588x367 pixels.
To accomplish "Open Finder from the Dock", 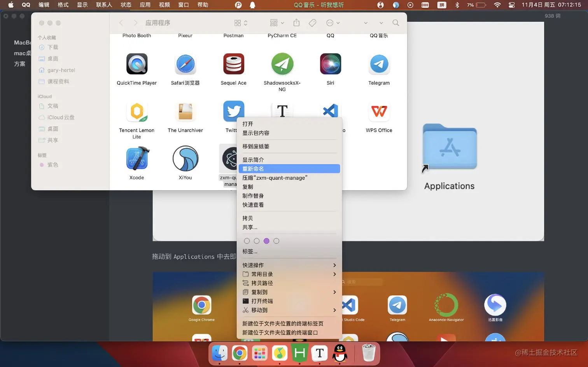I will tap(220, 353).
